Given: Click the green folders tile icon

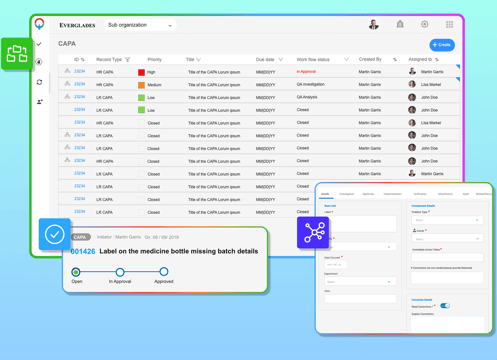Looking at the screenshot, I should [17, 54].
